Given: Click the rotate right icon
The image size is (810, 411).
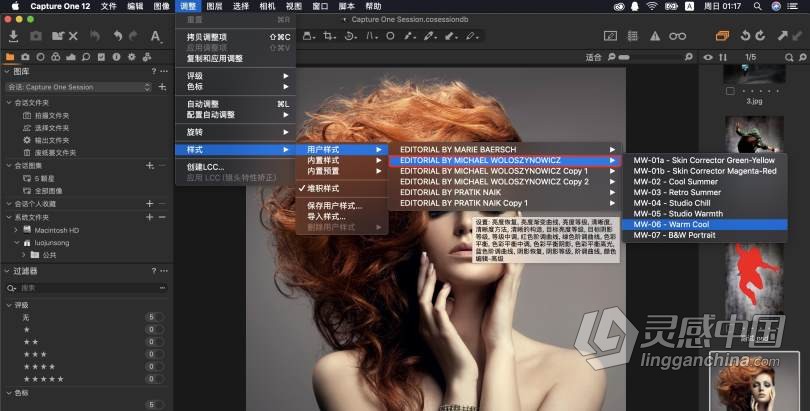Looking at the screenshot, I should 760,36.
